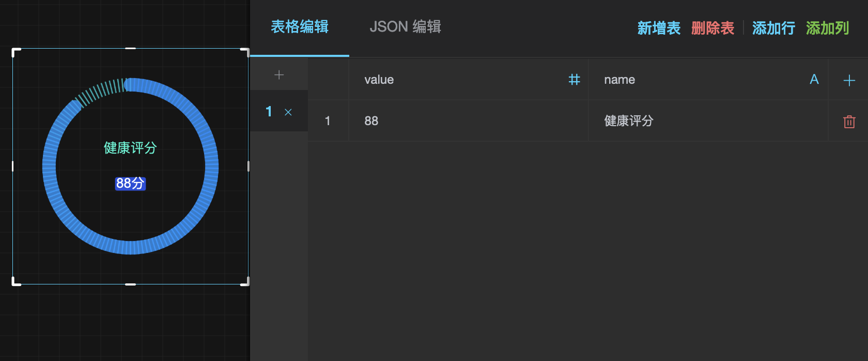The width and height of the screenshot is (868, 361).
Task: Click the name column header
Action: pos(619,80)
